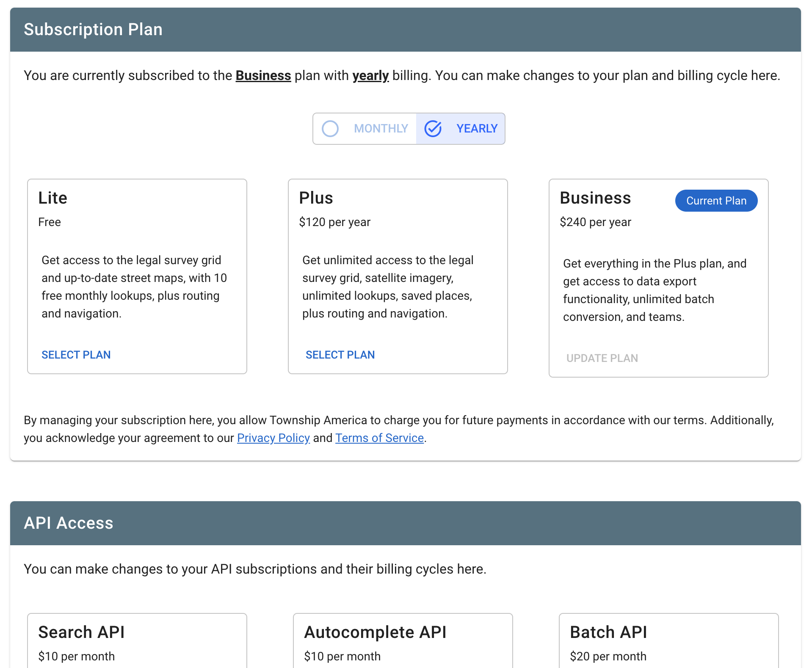Click the Plus plan description text
The width and height of the screenshot is (812, 668).
click(x=388, y=287)
